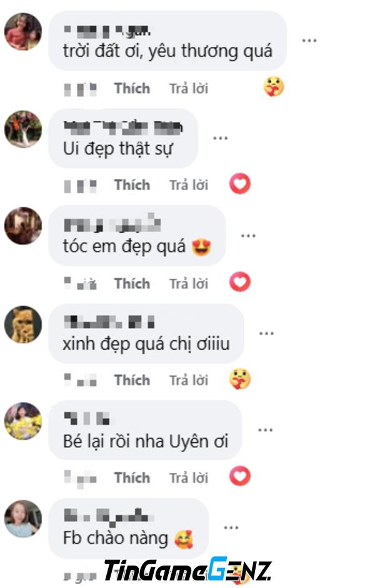Open the ellipsis menu next to "Fb chào nàng"
This screenshot has height=588, width=375.
coord(231,527)
